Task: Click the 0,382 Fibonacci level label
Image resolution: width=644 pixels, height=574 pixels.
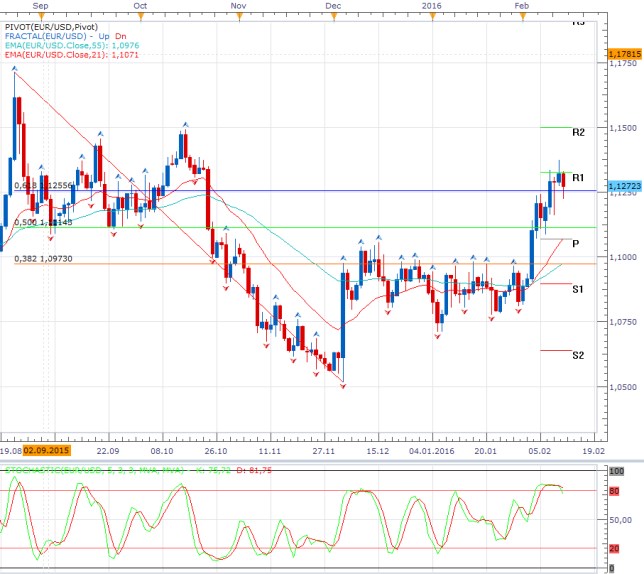Action: pyautogui.click(x=44, y=257)
